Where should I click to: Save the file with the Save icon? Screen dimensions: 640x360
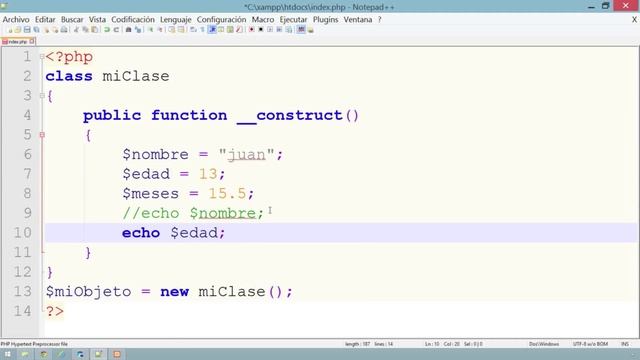click(x=27, y=30)
